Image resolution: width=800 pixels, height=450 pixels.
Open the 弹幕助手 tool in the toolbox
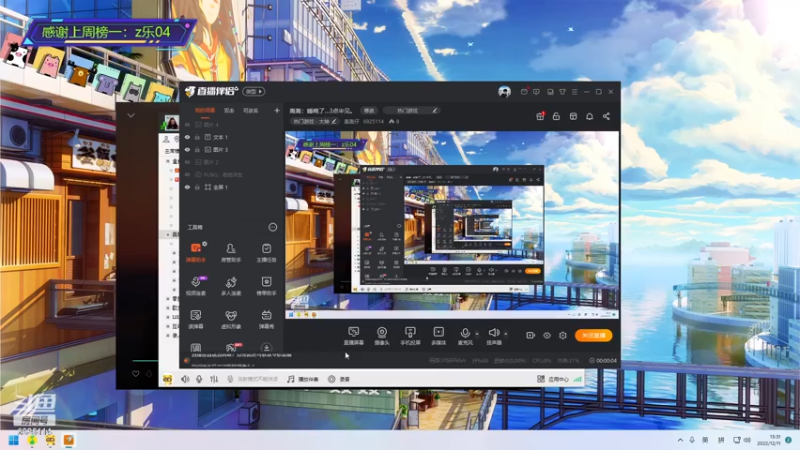click(196, 252)
